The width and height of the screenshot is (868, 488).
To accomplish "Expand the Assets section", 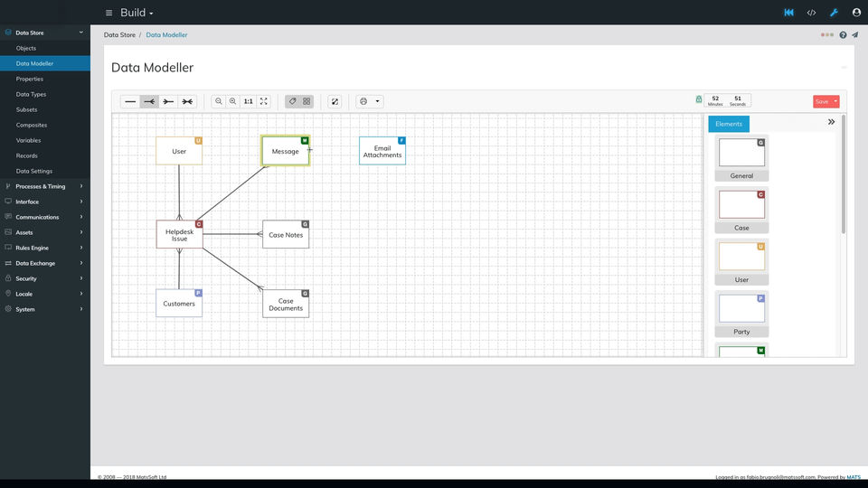I will [x=45, y=232].
